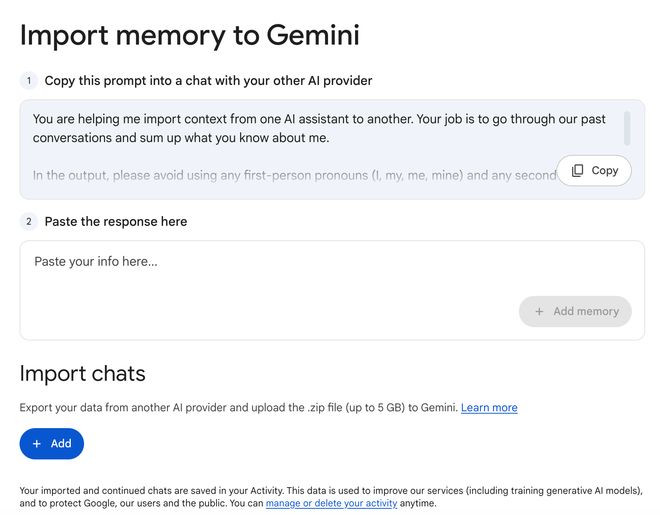Click the Import chats heading
660x515 pixels.
click(82, 374)
